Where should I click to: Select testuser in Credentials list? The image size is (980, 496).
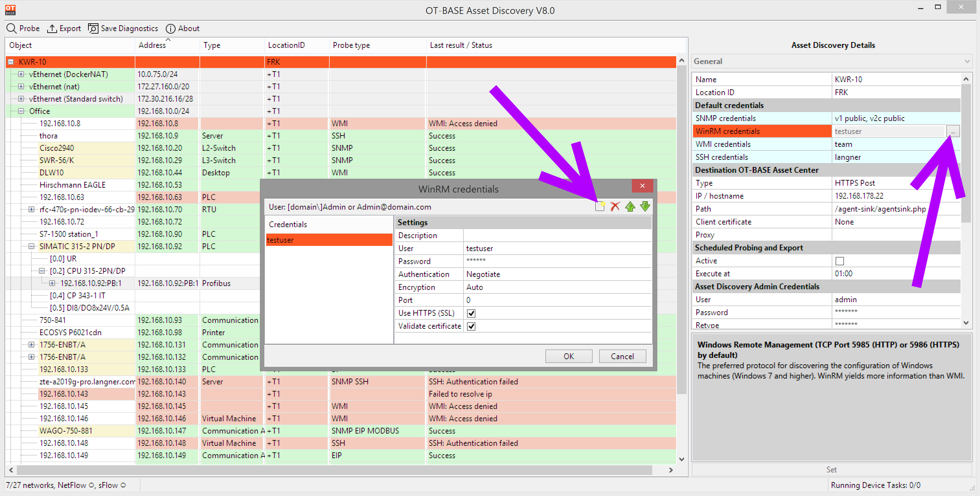(329, 240)
